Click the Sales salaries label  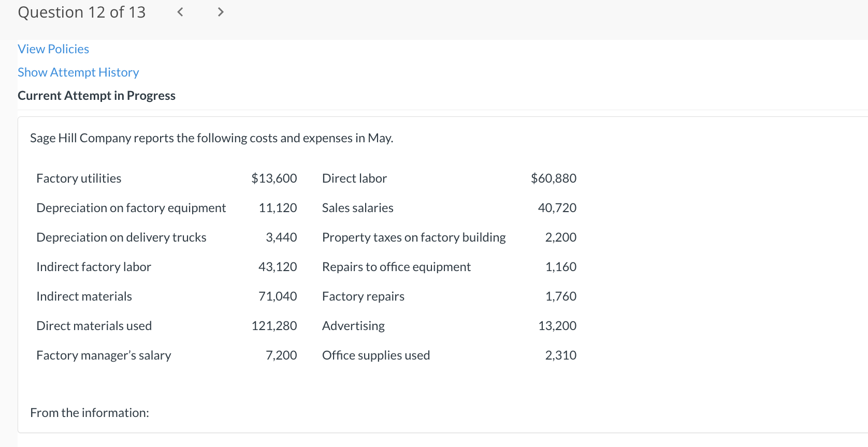point(357,208)
